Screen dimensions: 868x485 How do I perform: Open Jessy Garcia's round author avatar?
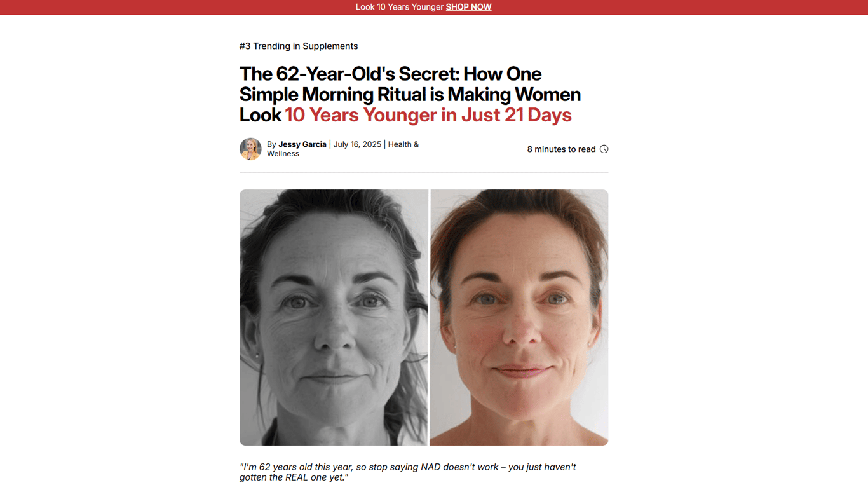click(250, 149)
